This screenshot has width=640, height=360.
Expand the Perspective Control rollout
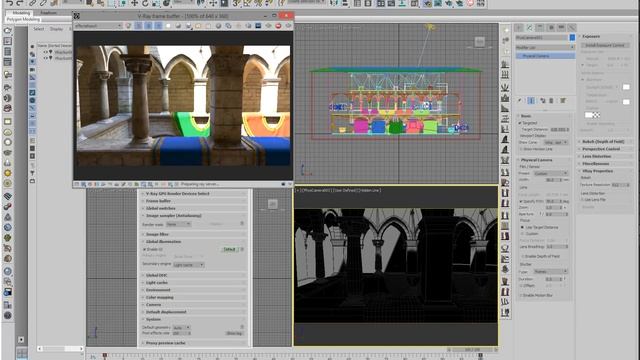click(605, 149)
